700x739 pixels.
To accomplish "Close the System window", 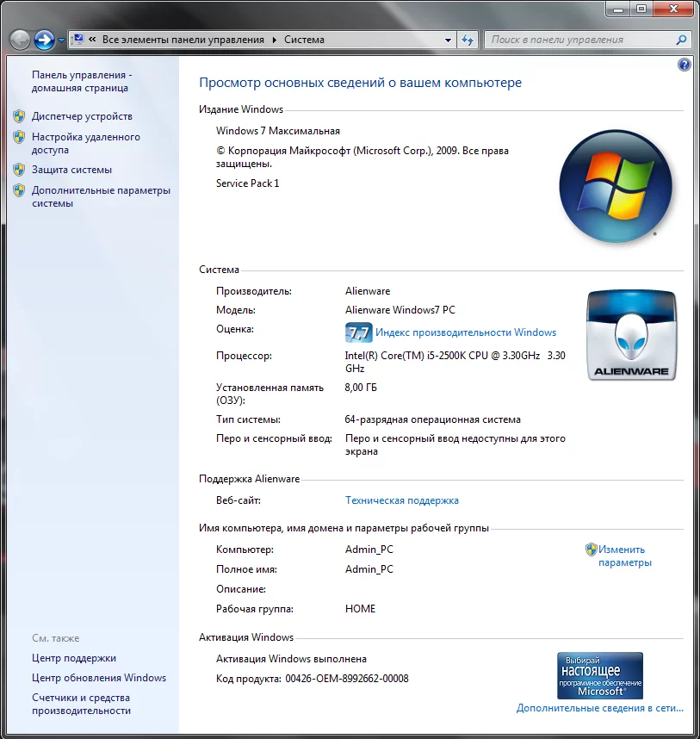I will pyautogui.click(x=673, y=9).
